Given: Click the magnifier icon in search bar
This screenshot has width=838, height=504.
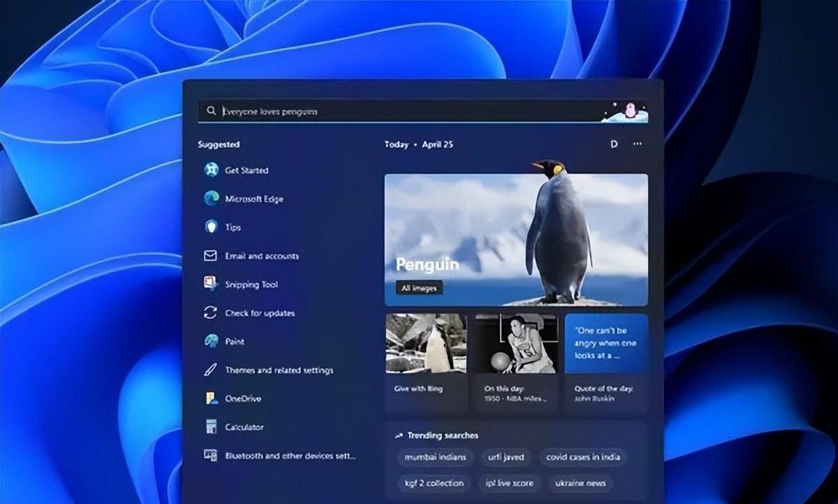Looking at the screenshot, I should click(x=211, y=111).
